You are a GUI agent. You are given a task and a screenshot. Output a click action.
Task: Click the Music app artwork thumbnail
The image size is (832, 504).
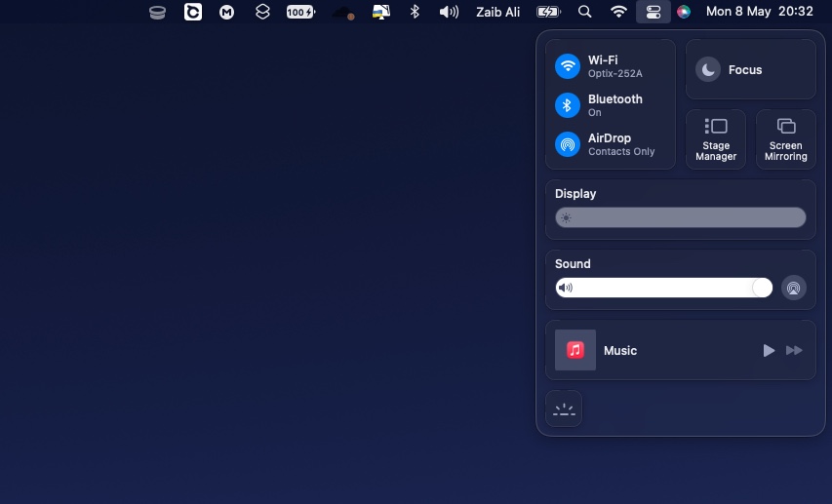pyautogui.click(x=575, y=350)
